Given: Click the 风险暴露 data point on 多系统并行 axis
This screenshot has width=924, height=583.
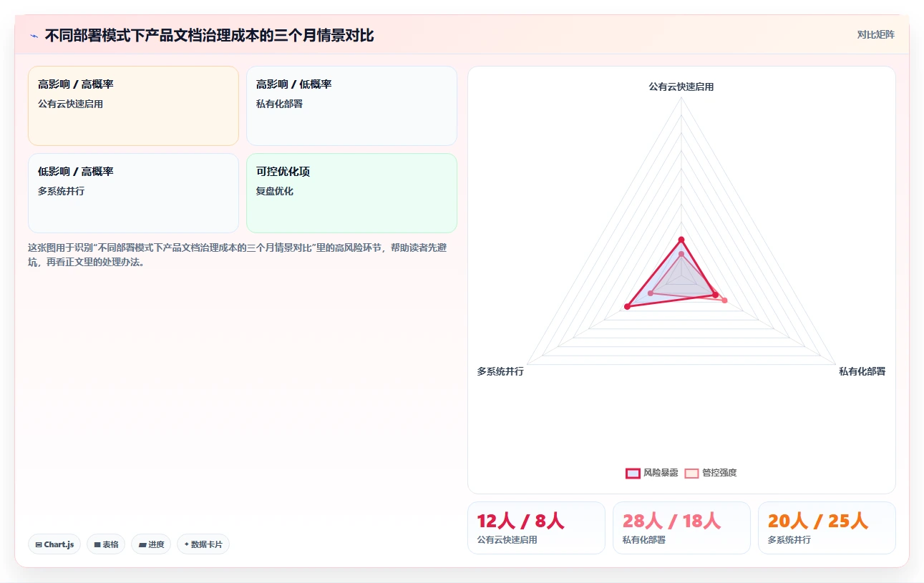Looking at the screenshot, I should [x=628, y=307].
